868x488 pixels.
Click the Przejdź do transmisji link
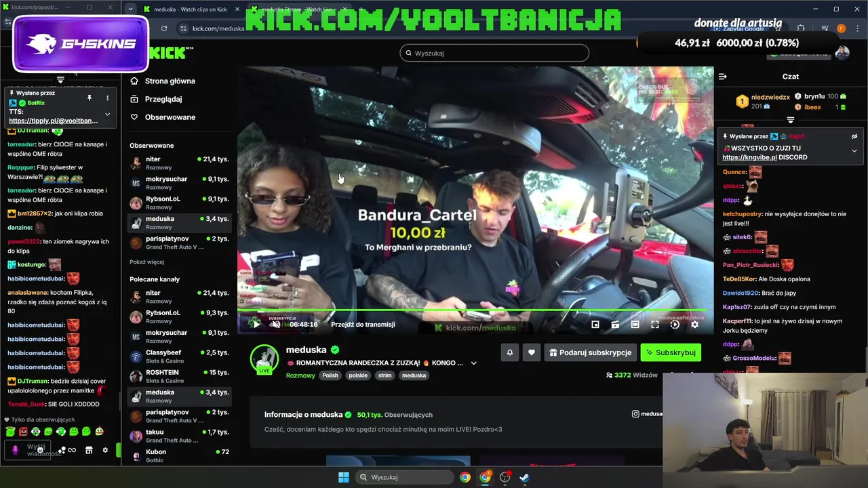363,324
